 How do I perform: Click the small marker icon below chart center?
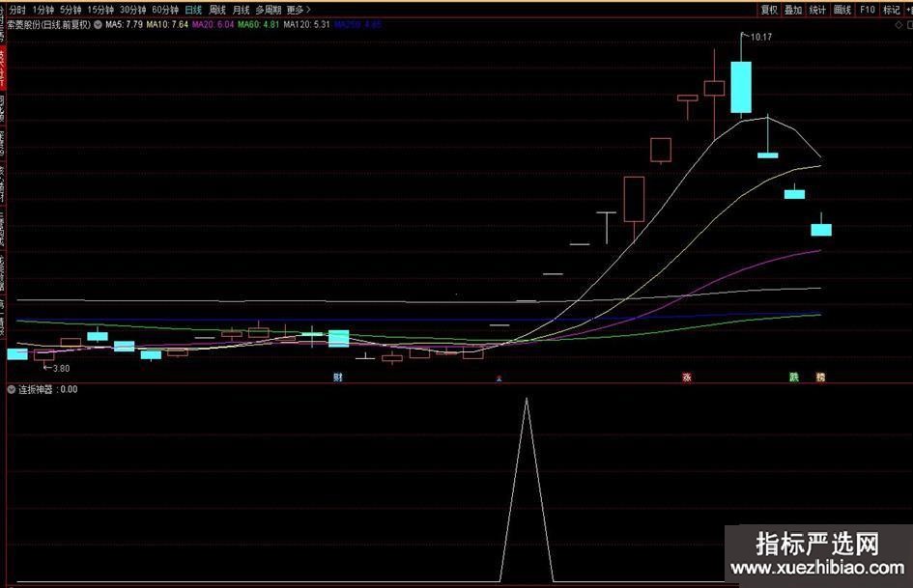499,378
